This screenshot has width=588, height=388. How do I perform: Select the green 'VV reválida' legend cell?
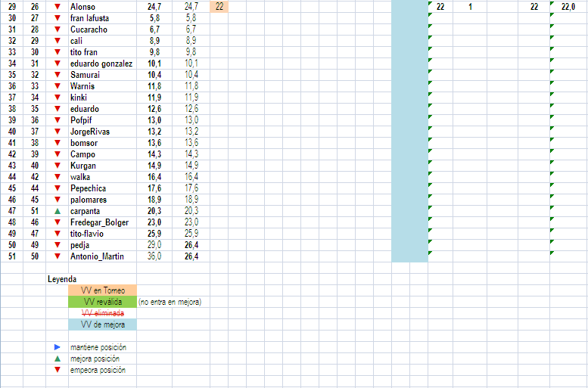(x=102, y=302)
